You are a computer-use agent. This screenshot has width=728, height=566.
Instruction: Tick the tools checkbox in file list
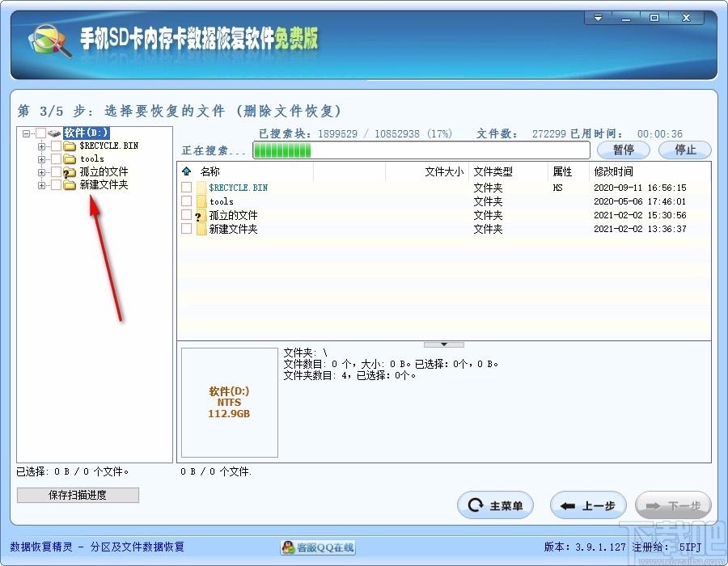187,201
